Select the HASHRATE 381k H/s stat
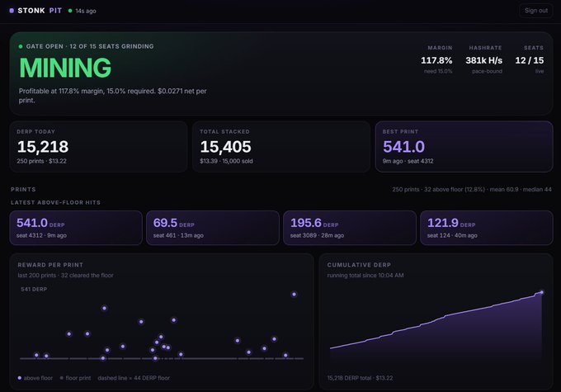Image resolution: width=561 pixels, height=392 pixels. coord(484,59)
